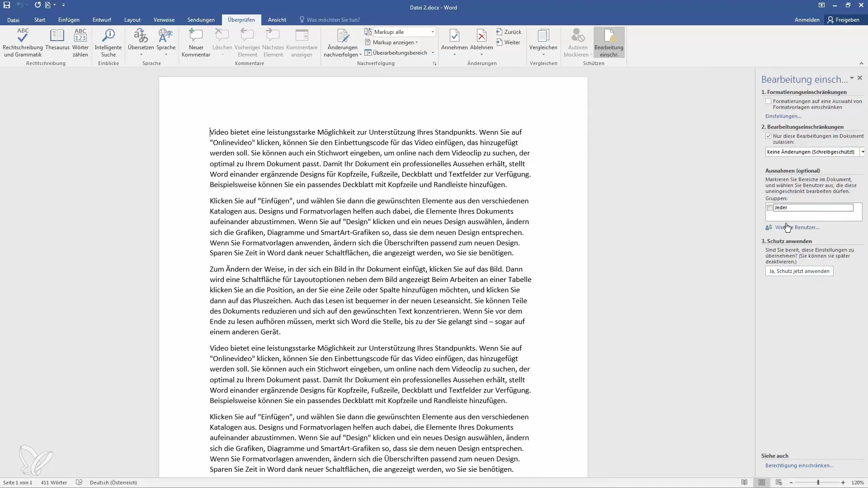Image resolution: width=868 pixels, height=488 pixels.
Task: Open Einstellungen... link
Action: (x=783, y=116)
